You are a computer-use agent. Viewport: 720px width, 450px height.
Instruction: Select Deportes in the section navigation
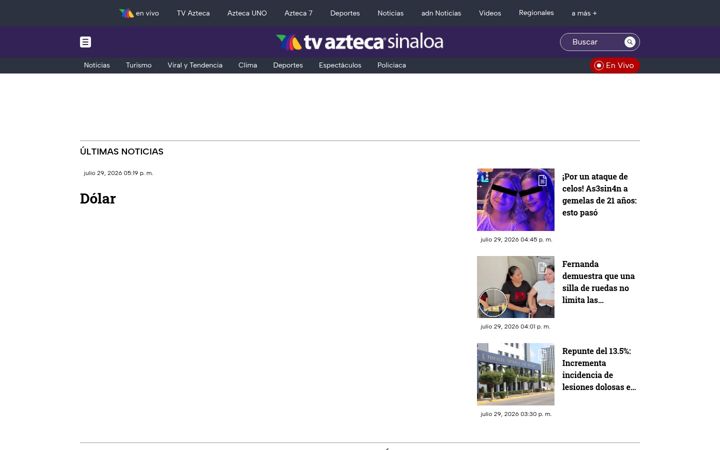288,65
